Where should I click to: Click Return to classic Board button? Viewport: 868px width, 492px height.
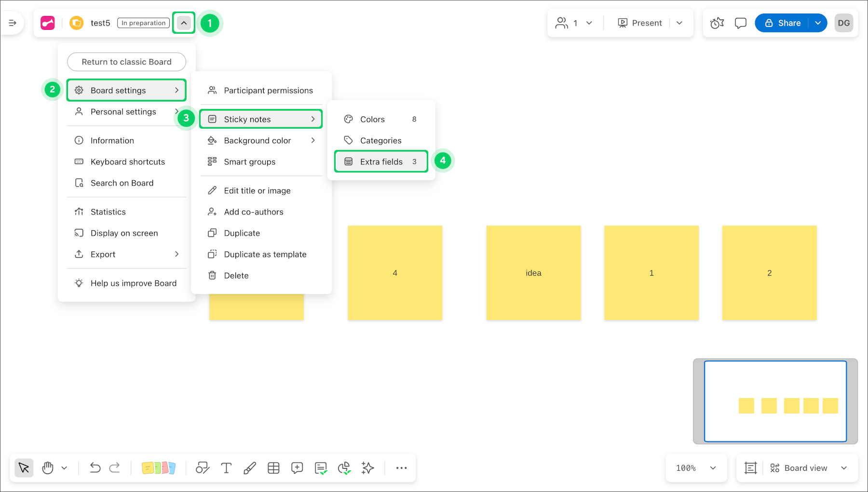coord(126,62)
